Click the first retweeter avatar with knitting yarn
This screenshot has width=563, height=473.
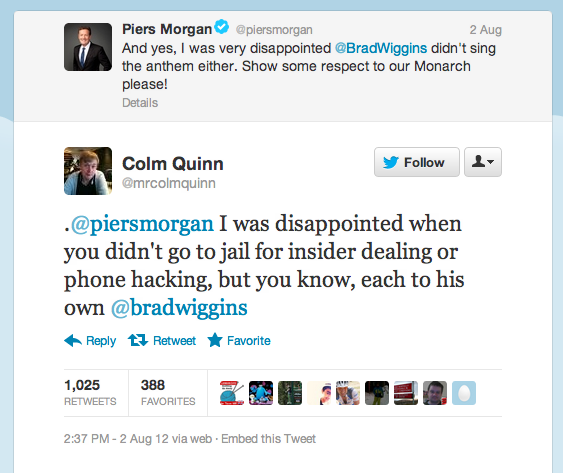pyautogui.click(x=232, y=393)
